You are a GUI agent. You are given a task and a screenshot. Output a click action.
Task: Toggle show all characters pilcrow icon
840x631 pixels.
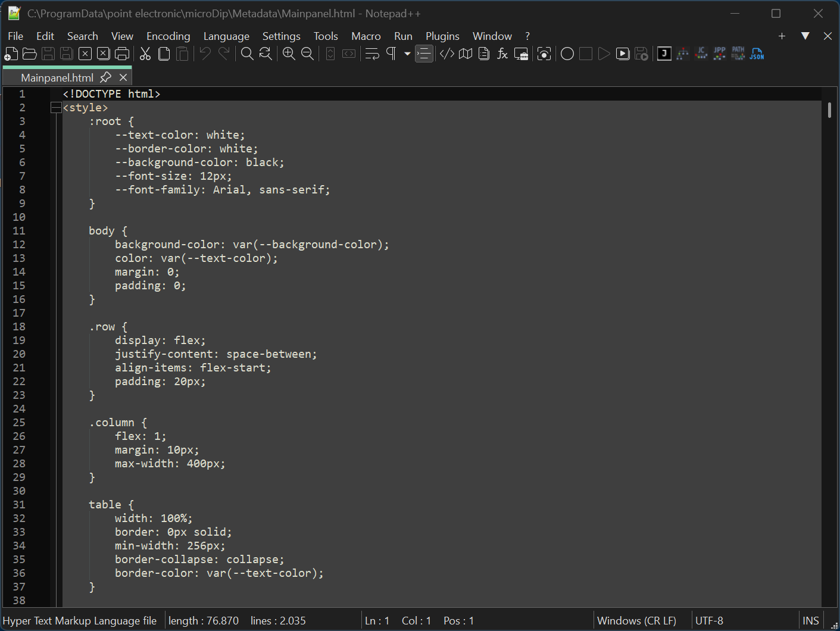coord(391,54)
